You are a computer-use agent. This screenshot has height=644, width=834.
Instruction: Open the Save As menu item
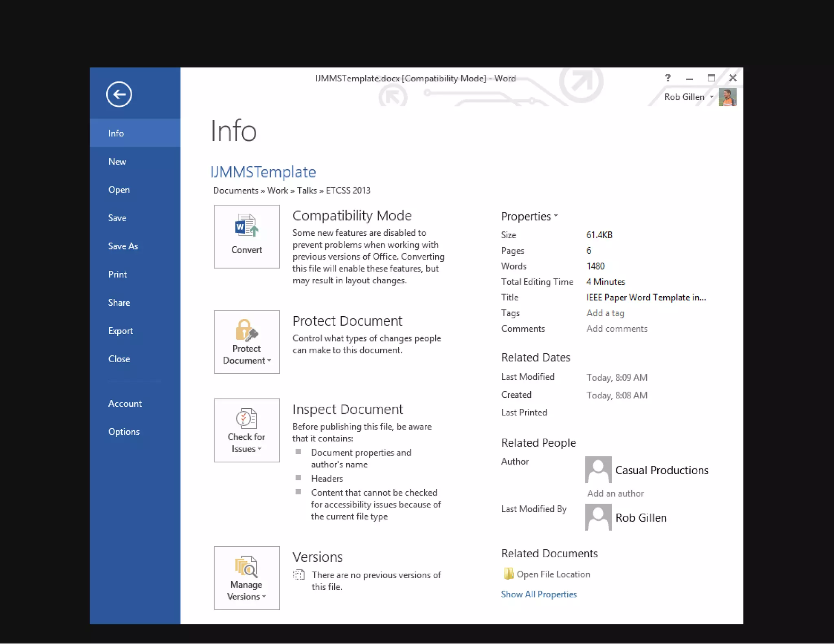[x=123, y=246]
